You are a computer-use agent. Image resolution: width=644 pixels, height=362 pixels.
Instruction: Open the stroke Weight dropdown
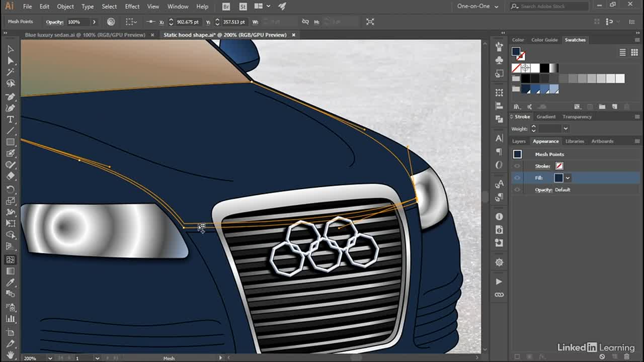coord(566,129)
